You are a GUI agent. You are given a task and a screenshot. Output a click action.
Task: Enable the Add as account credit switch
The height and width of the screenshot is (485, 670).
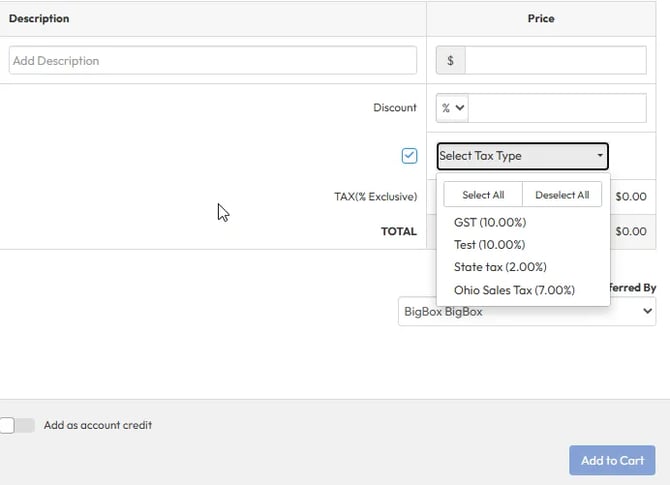[x=18, y=425]
